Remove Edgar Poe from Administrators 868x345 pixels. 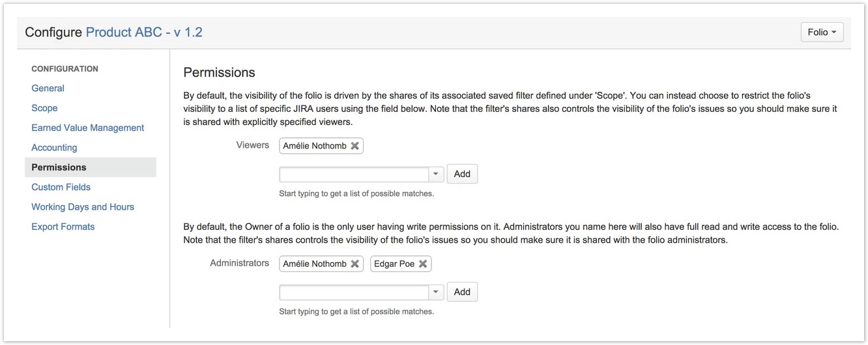pos(423,264)
